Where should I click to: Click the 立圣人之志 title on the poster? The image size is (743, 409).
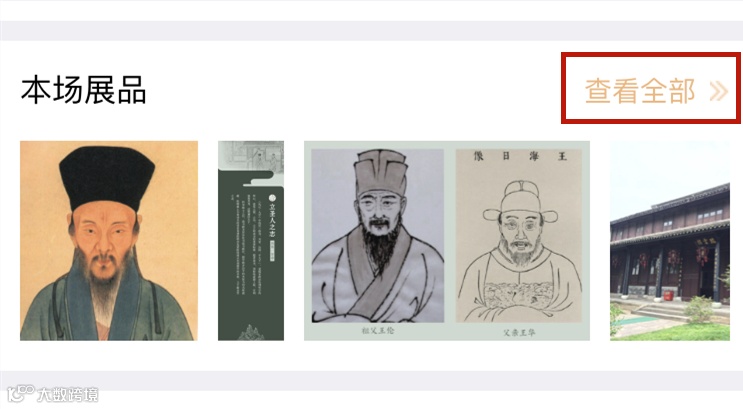272,217
